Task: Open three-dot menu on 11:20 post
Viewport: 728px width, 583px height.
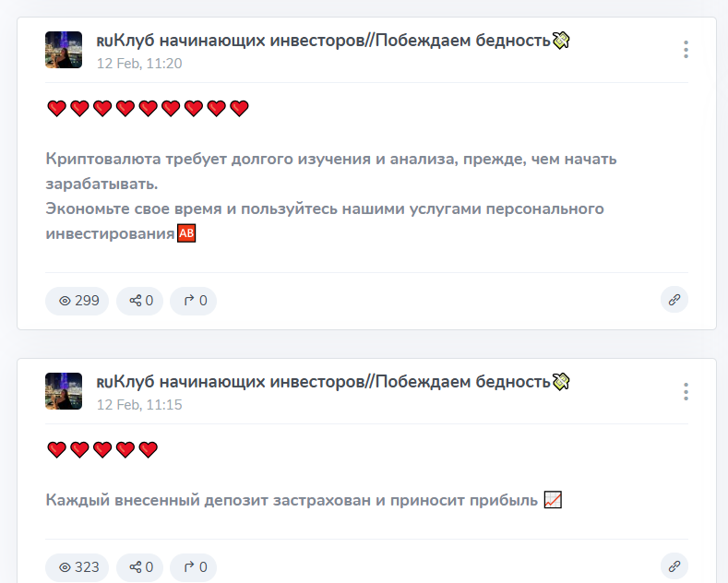Action: click(686, 50)
